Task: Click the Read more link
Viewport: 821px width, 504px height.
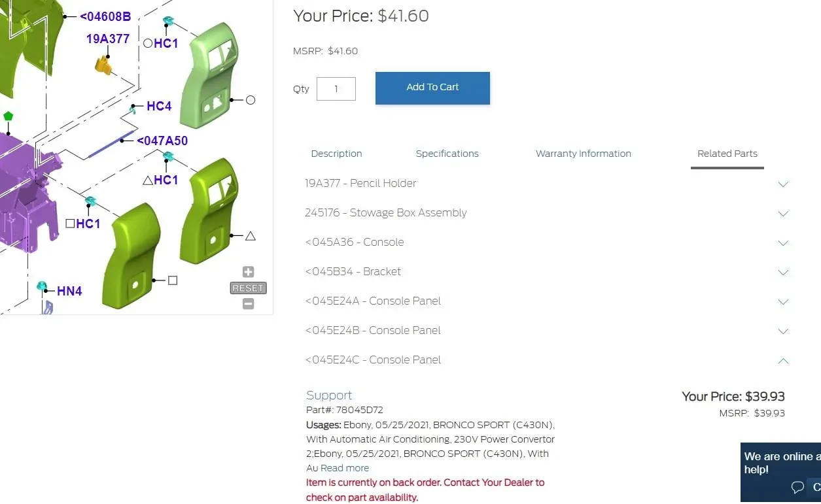Action: tap(345, 468)
